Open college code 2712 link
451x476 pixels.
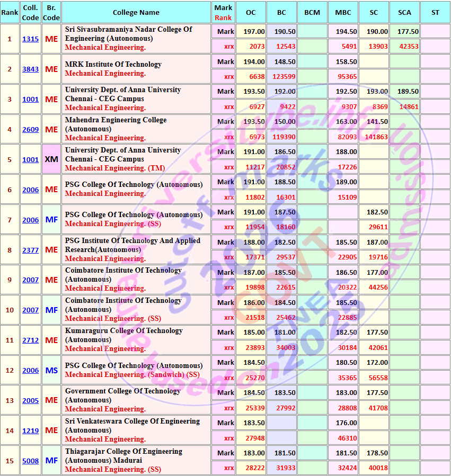[30, 340]
